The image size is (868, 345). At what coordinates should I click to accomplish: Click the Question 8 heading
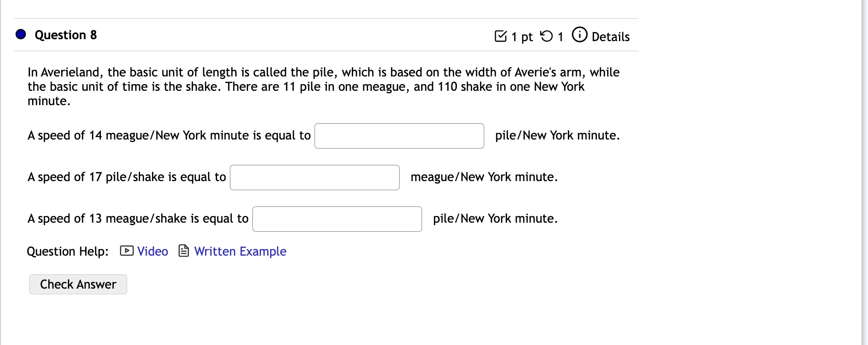pyautogui.click(x=65, y=34)
